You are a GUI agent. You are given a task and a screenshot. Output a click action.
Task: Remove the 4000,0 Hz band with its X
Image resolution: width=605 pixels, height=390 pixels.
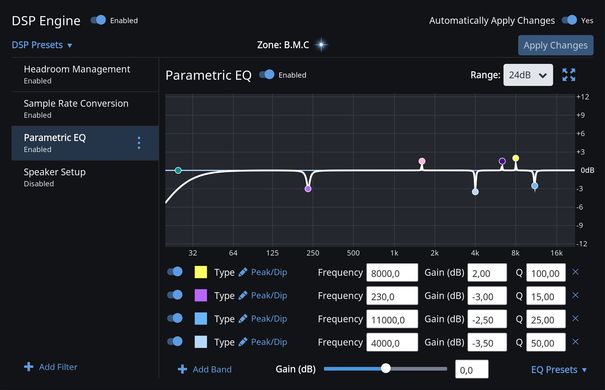(x=575, y=341)
